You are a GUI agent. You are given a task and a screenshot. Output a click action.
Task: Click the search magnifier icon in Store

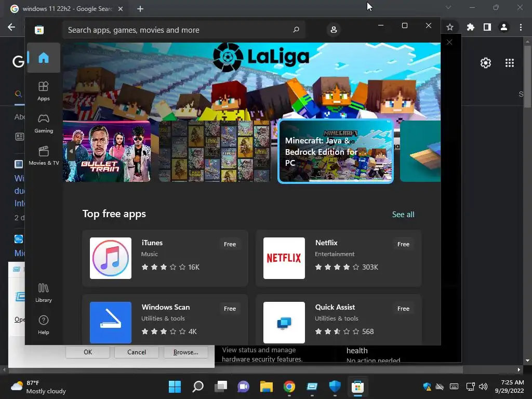[x=296, y=30]
